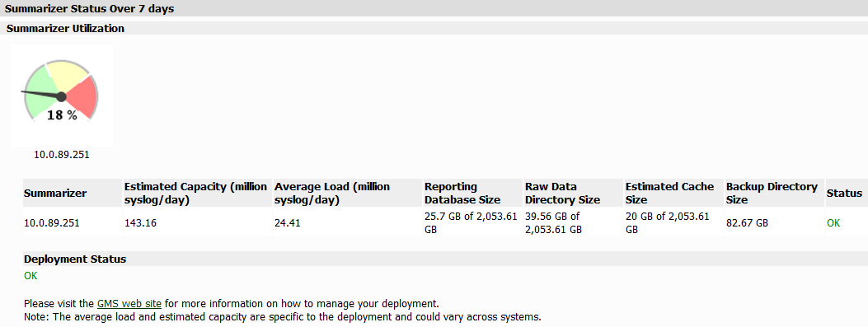Select the yellow zone of the gauge
This screenshot has width=868, height=327.
(67, 73)
